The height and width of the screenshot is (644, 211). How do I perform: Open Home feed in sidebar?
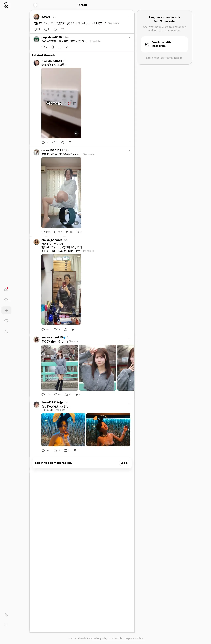pyautogui.click(x=6, y=289)
